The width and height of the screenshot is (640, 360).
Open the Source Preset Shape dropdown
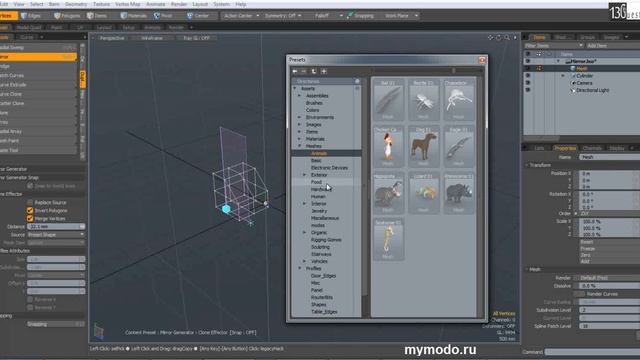(56, 235)
